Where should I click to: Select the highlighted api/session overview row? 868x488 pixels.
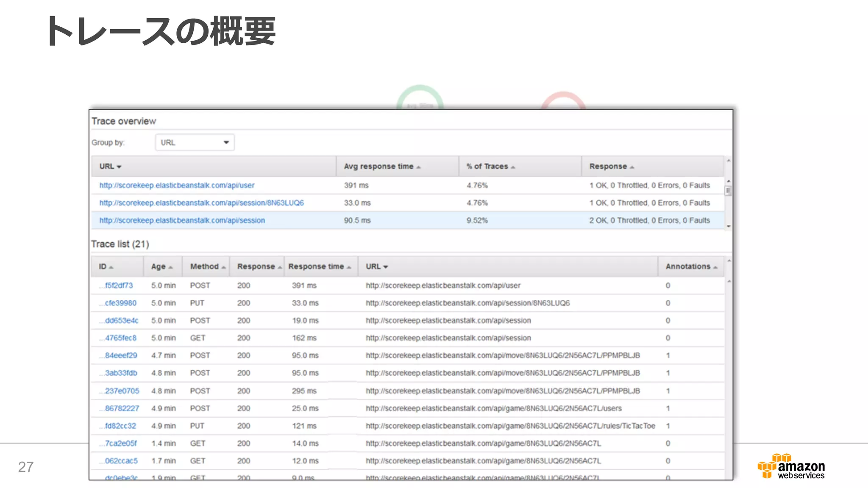pos(182,220)
